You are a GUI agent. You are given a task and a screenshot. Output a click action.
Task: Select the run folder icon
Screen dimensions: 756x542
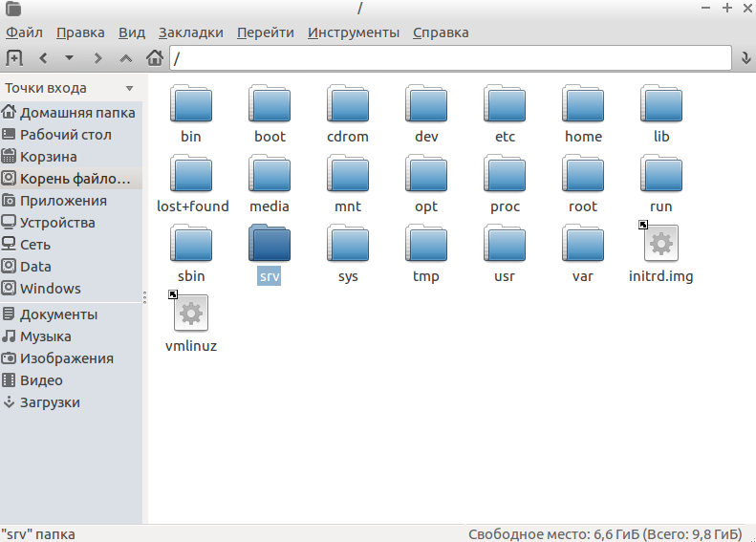click(x=661, y=174)
